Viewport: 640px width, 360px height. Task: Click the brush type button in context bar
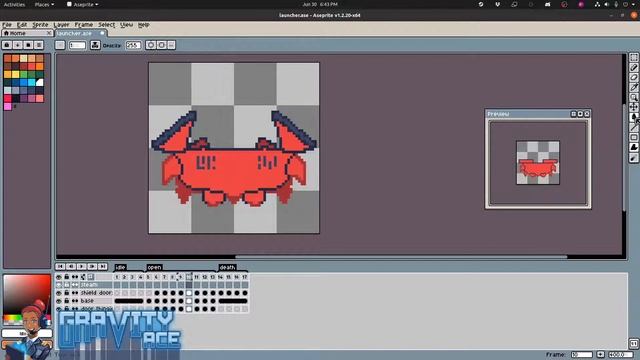(60, 45)
